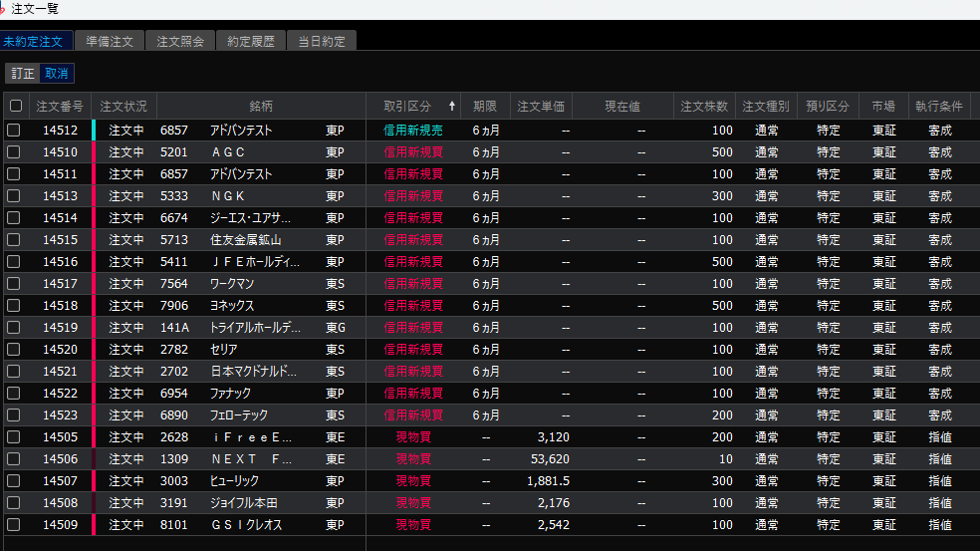
Task: Click the sort arrow in 取引区分 header
Action: pos(452,106)
